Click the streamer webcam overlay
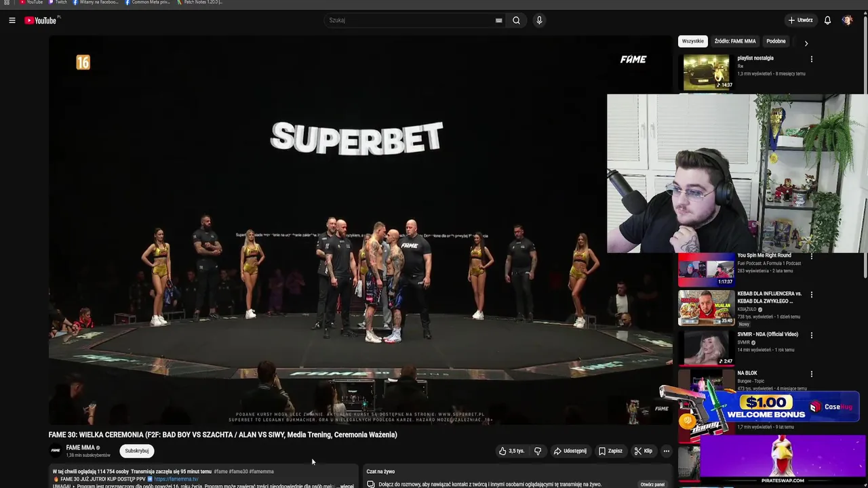This screenshot has height=488, width=868. click(x=737, y=174)
